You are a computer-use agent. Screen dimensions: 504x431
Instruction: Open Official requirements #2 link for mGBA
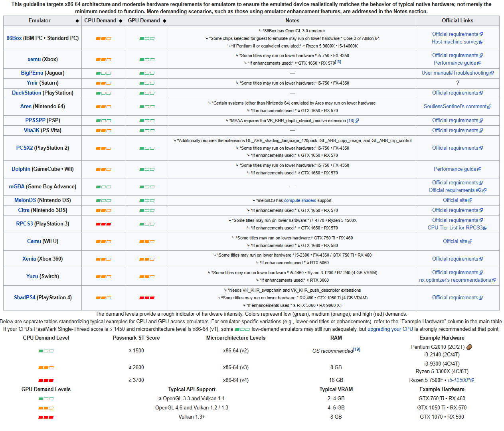[457, 190]
